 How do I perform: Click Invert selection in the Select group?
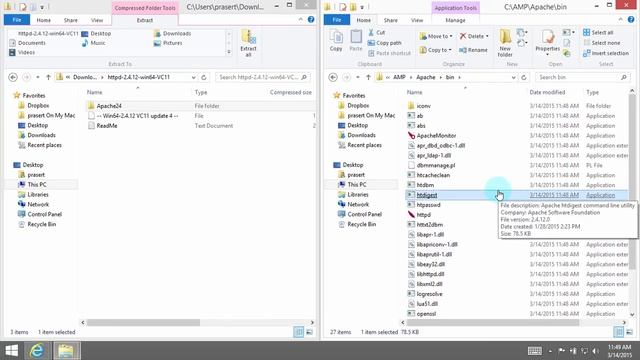[x=606, y=53]
